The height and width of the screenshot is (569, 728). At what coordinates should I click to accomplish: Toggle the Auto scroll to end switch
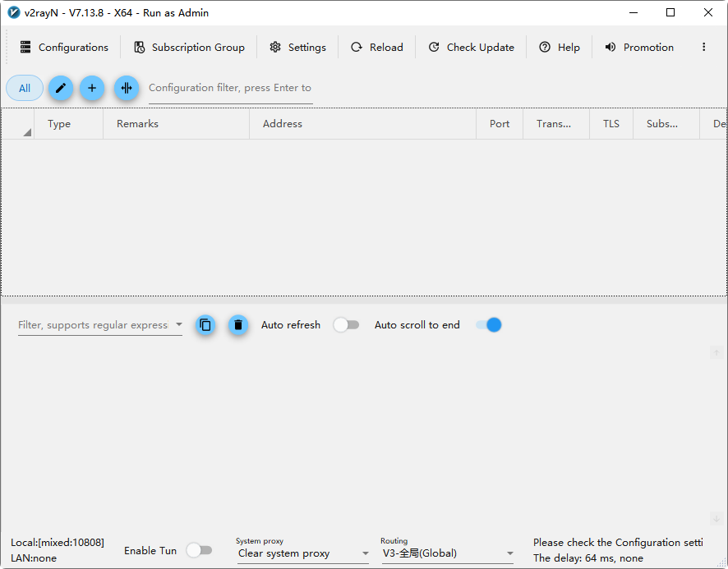[488, 325]
